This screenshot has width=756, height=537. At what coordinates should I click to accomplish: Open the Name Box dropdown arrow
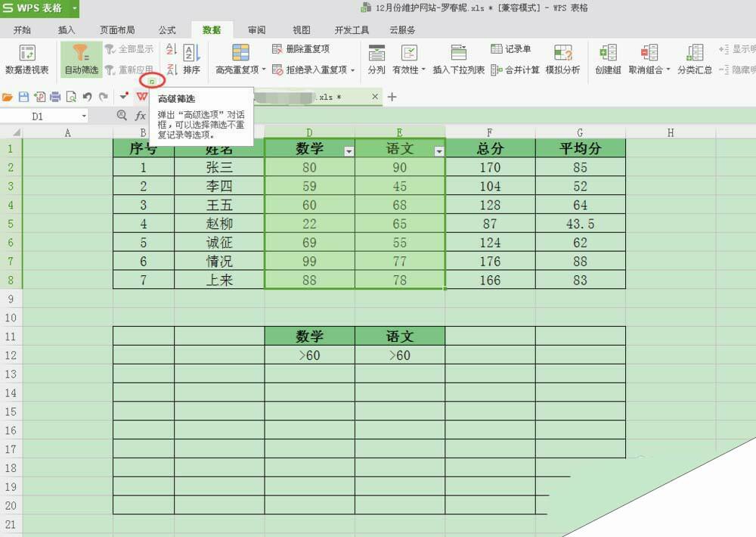[84, 116]
